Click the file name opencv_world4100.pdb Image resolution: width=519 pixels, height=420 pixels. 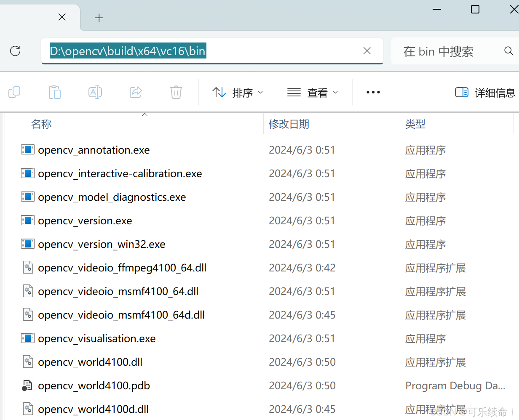tap(94, 386)
